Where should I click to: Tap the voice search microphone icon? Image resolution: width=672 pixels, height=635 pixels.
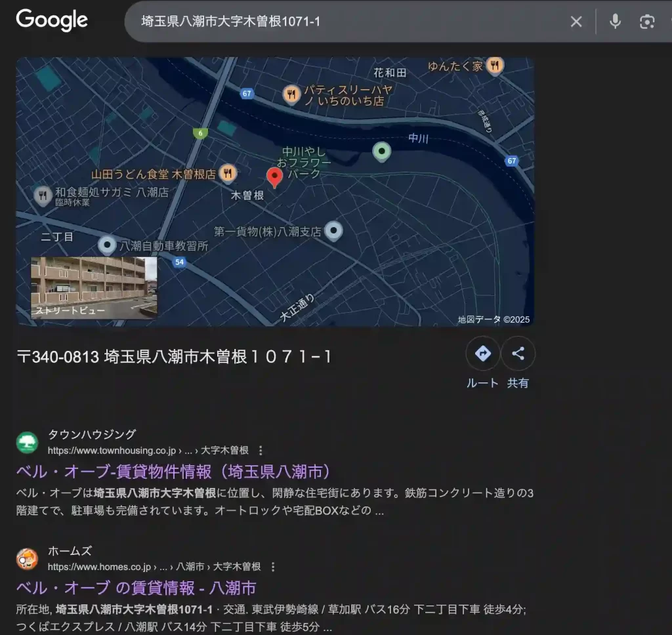click(x=615, y=21)
